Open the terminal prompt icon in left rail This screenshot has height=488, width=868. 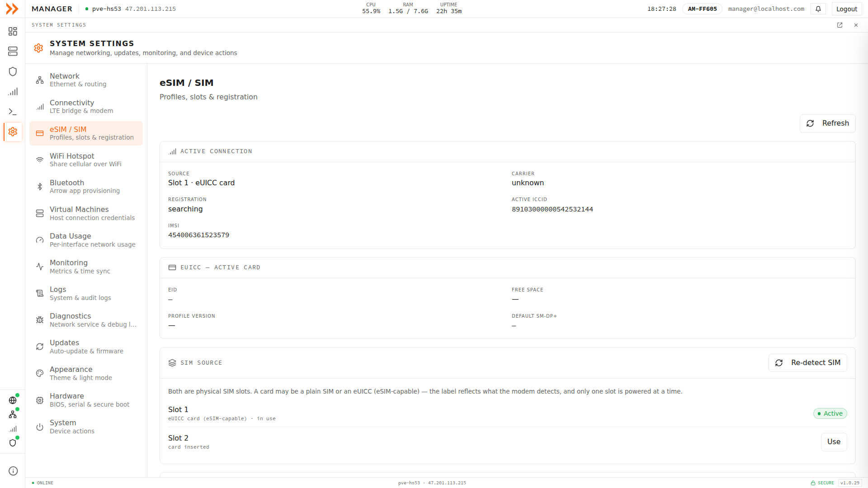point(13,112)
